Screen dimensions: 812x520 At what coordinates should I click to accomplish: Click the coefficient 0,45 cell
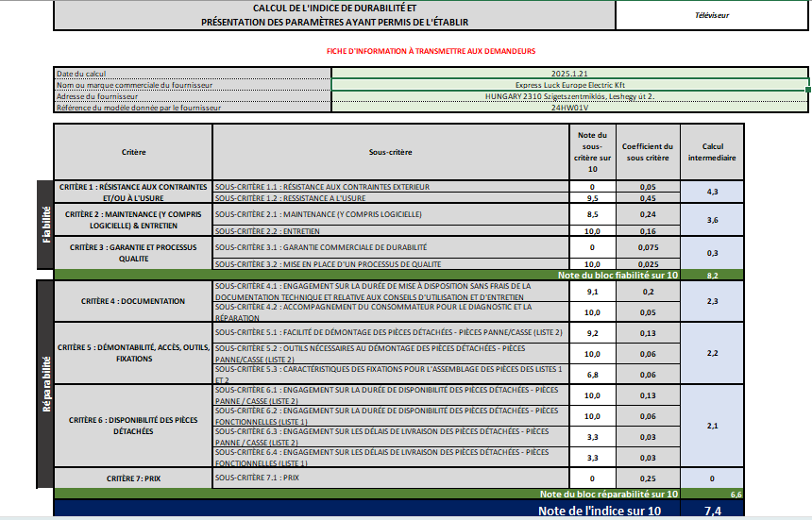(x=648, y=198)
